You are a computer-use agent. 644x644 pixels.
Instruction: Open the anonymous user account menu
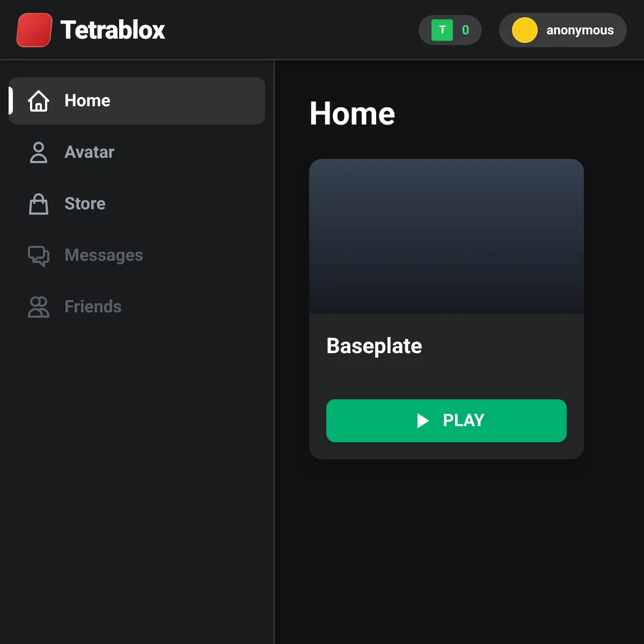click(x=563, y=30)
